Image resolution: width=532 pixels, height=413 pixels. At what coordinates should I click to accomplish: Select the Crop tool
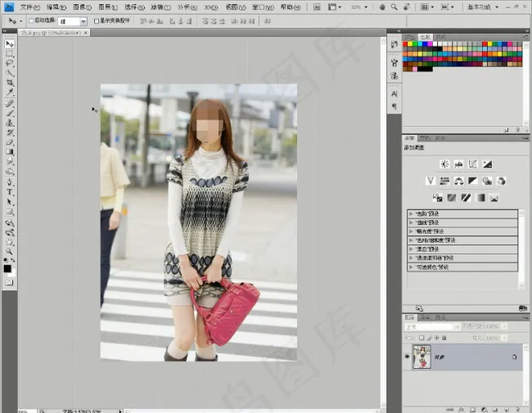(9, 83)
